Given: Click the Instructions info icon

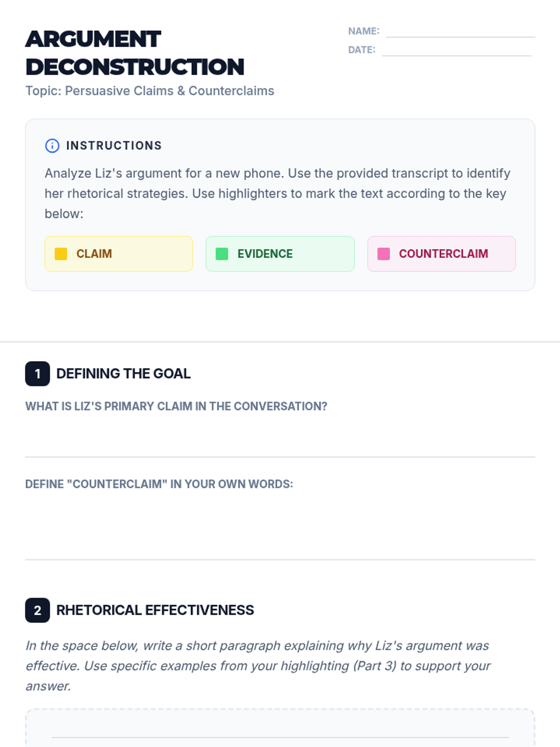Looking at the screenshot, I should [x=52, y=146].
